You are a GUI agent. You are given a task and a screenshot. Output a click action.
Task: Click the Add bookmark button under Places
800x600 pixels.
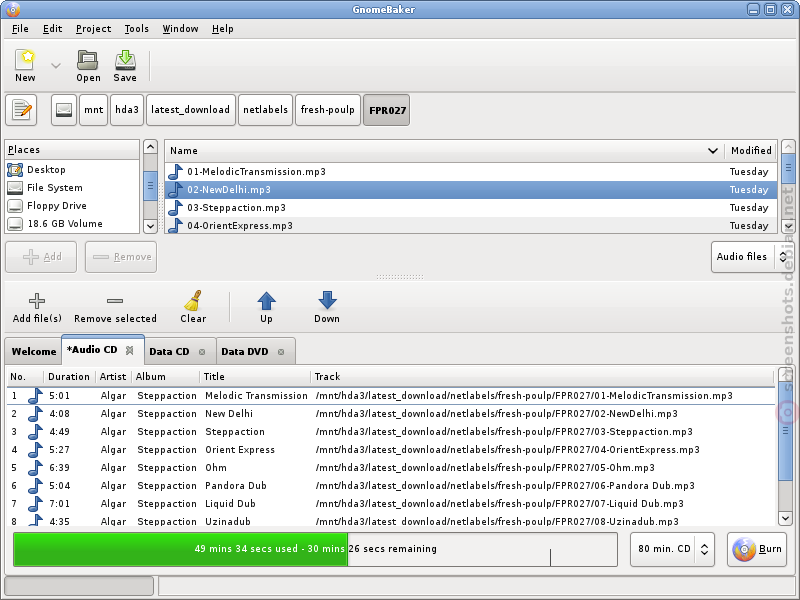[x=41, y=257]
